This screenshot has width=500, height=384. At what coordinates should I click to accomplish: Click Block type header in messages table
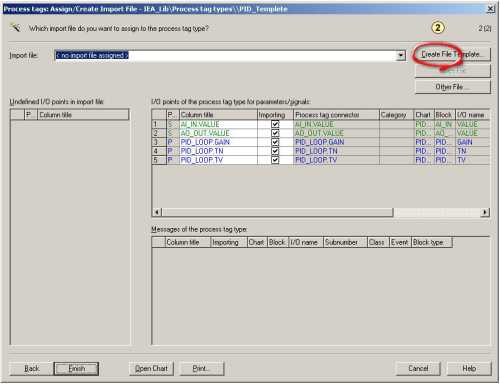click(432, 242)
